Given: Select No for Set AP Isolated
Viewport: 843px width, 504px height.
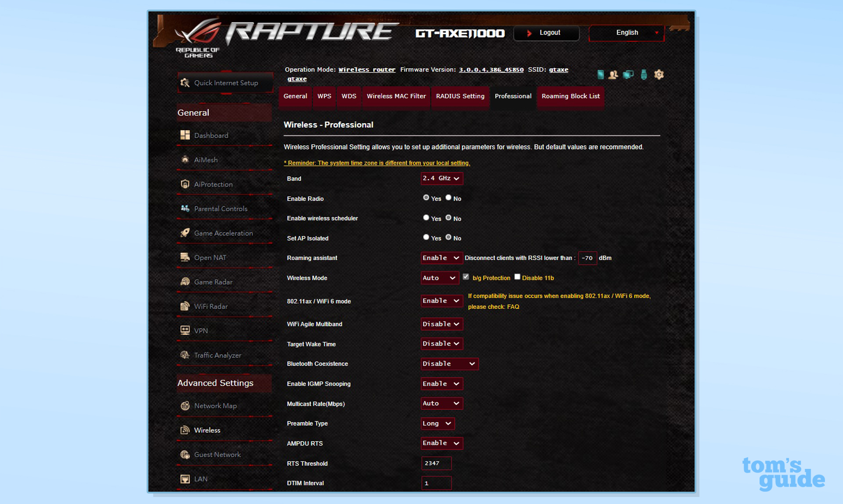Looking at the screenshot, I should tap(448, 237).
